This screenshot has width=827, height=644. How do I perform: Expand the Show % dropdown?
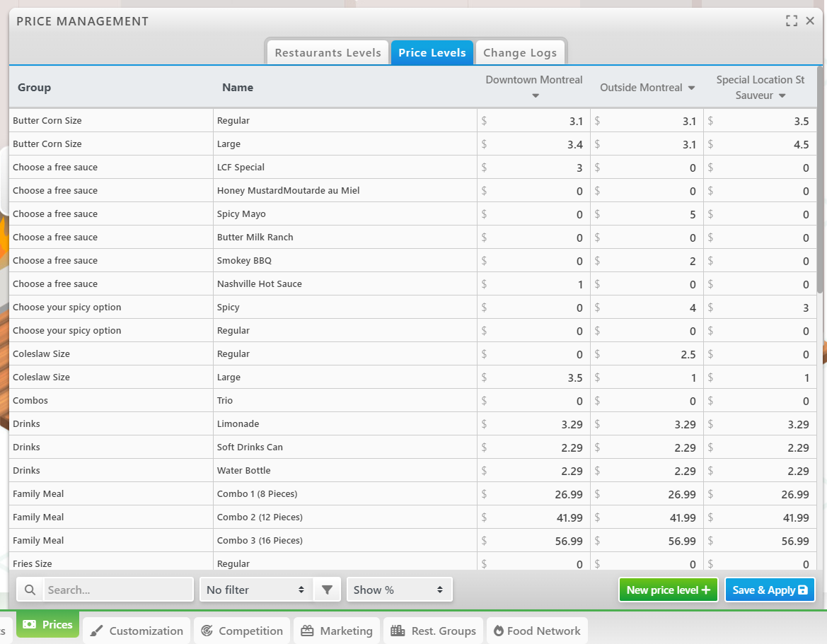399,590
